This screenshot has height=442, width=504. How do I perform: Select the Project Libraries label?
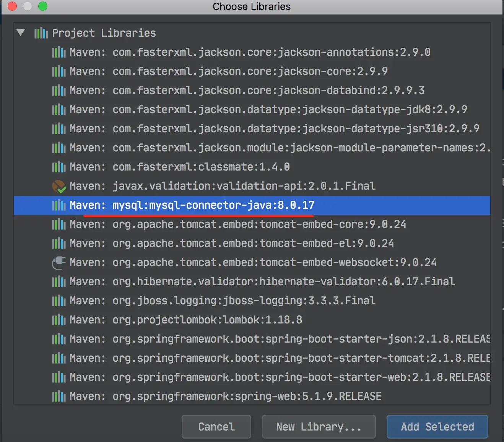pyautogui.click(x=104, y=33)
